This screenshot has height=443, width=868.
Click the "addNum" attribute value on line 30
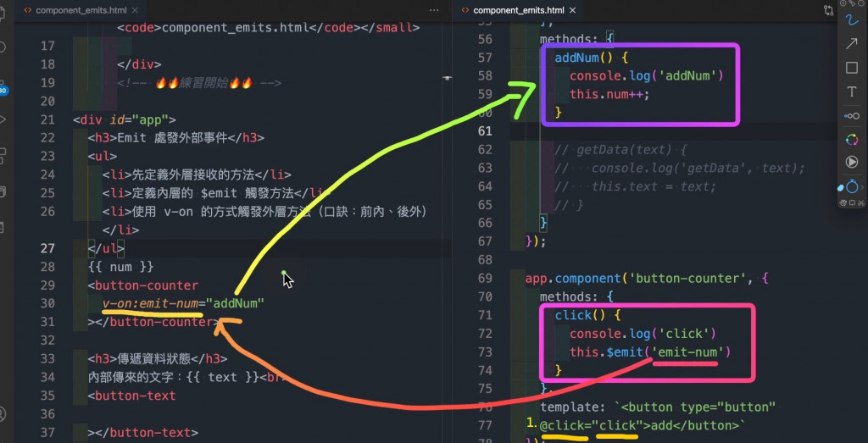tap(236, 303)
